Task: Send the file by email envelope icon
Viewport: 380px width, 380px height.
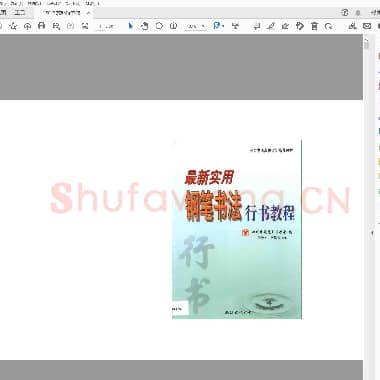Action: [367, 26]
